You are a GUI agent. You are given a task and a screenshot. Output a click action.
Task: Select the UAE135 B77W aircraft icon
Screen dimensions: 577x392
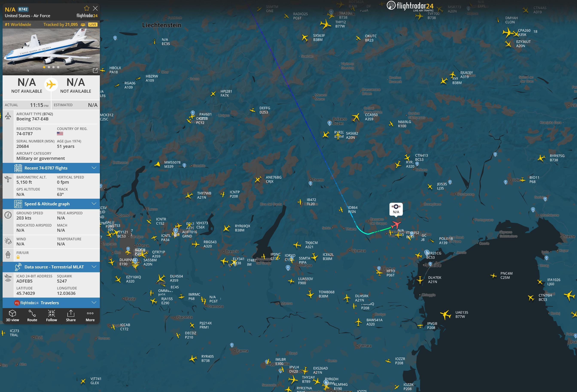pos(446,315)
